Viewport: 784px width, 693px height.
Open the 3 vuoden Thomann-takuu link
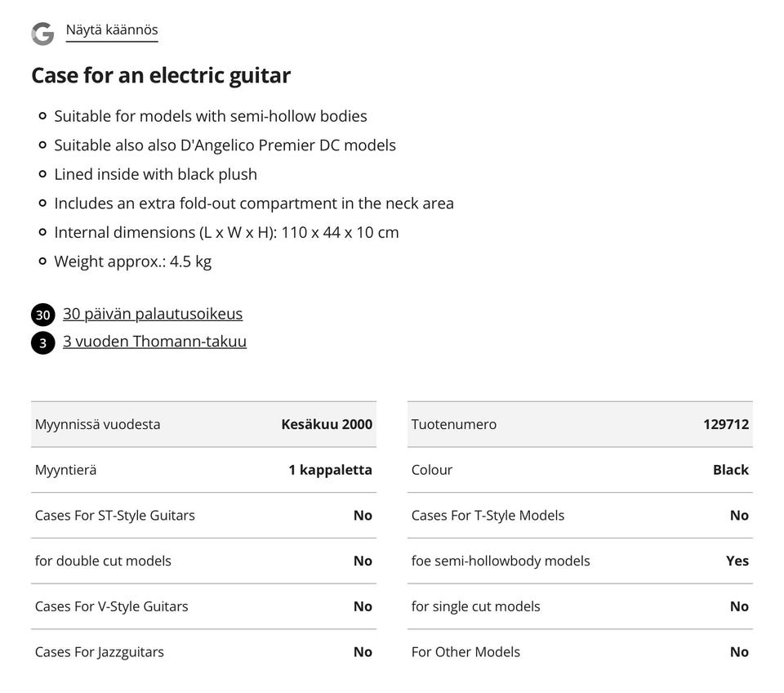point(154,342)
